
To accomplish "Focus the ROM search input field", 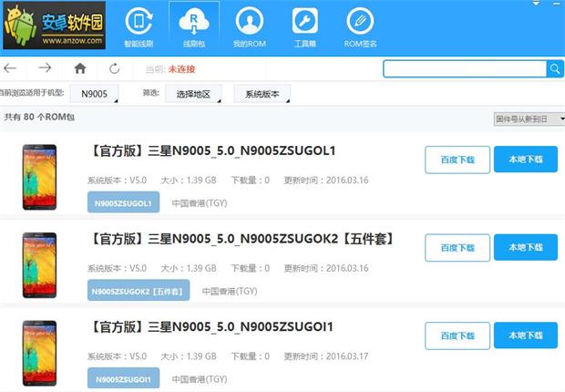I will pos(465,68).
